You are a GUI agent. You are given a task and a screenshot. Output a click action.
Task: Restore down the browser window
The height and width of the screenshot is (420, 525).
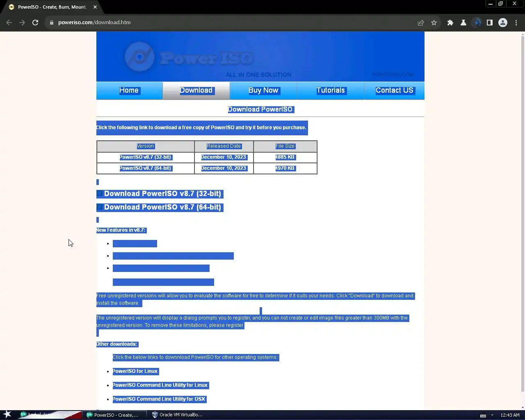(501, 4)
